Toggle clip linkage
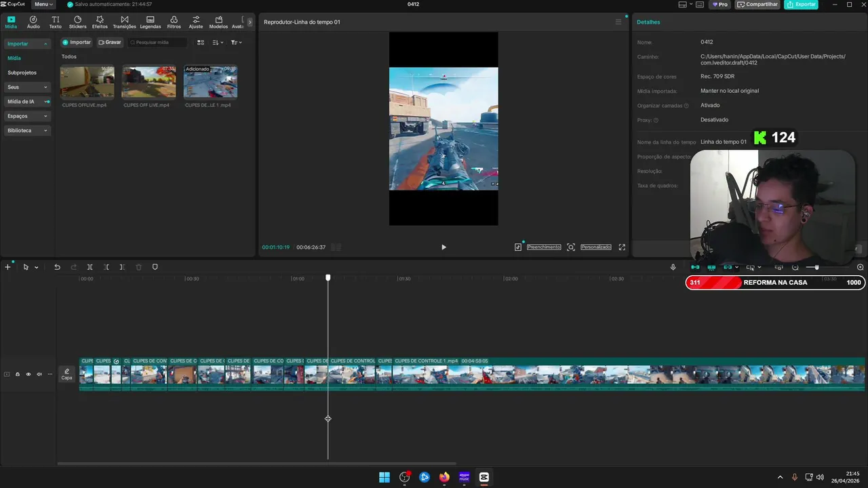Viewport: 868px width, 488px height. click(x=728, y=267)
